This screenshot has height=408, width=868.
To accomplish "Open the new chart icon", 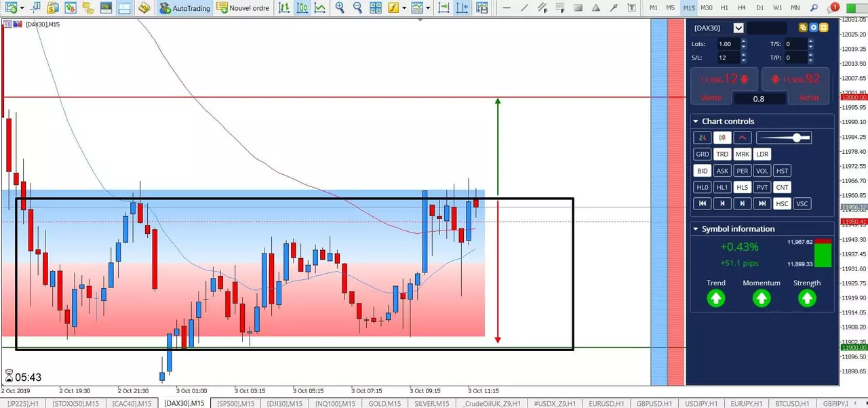I will 10,8.
